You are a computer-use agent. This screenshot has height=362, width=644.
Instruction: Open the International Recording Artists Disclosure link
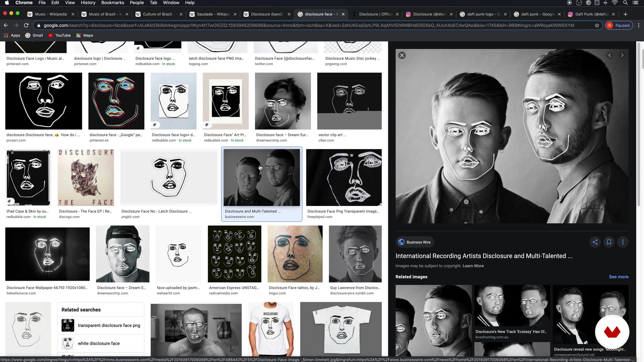click(x=484, y=256)
